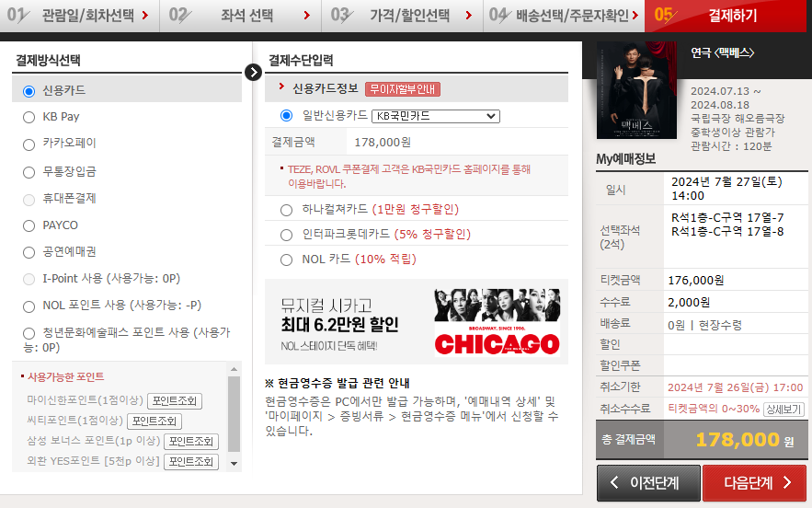The image size is (812, 508).
Task: Select 공연예매권 radio button
Action: [29, 252]
